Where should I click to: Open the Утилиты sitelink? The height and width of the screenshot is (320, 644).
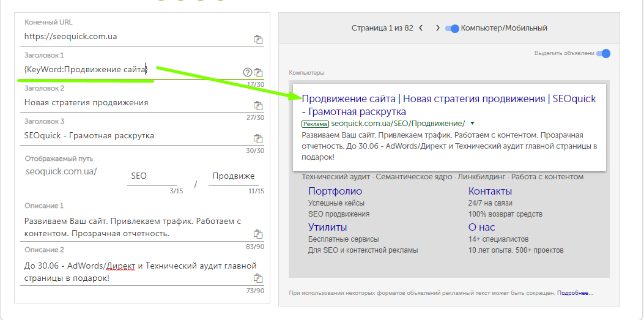327,227
